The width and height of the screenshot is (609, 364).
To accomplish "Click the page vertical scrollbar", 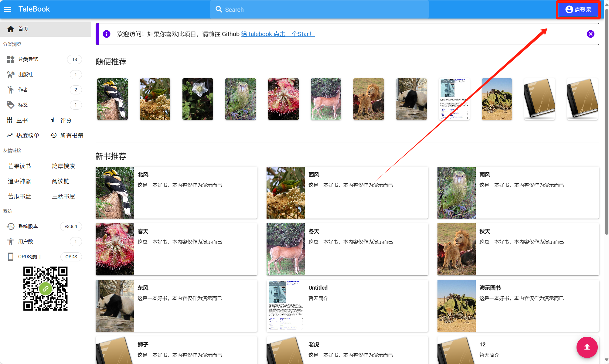I will click(x=606, y=121).
